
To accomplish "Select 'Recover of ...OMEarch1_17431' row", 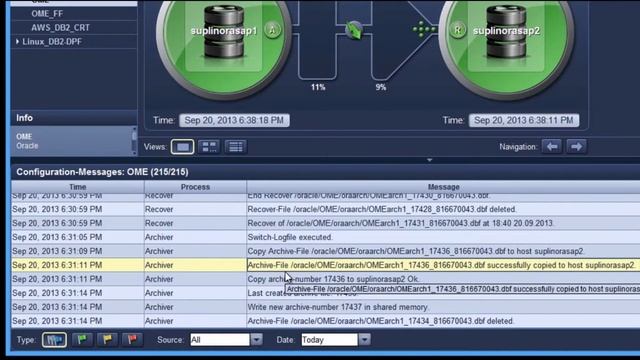I will pyautogui.click(x=326, y=223).
